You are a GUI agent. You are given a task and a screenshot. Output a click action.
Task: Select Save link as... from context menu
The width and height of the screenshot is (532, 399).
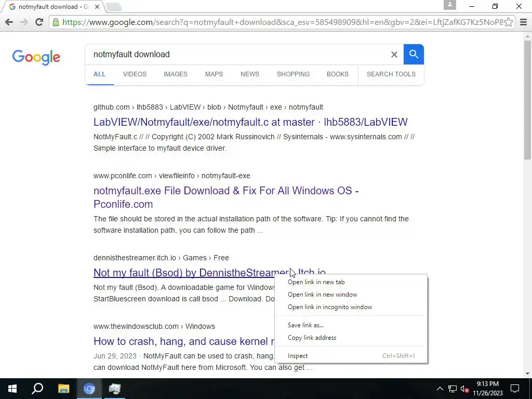pos(305,325)
